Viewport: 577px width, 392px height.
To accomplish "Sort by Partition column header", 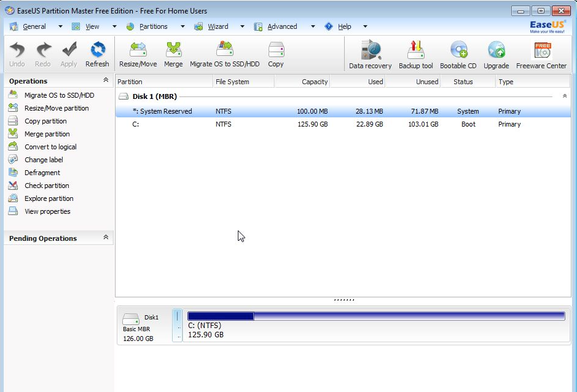I will point(164,82).
